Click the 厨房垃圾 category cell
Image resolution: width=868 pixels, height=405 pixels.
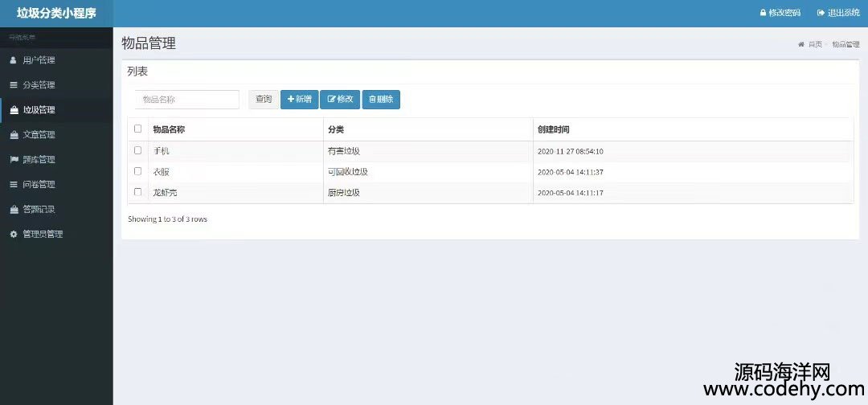(x=428, y=193)
